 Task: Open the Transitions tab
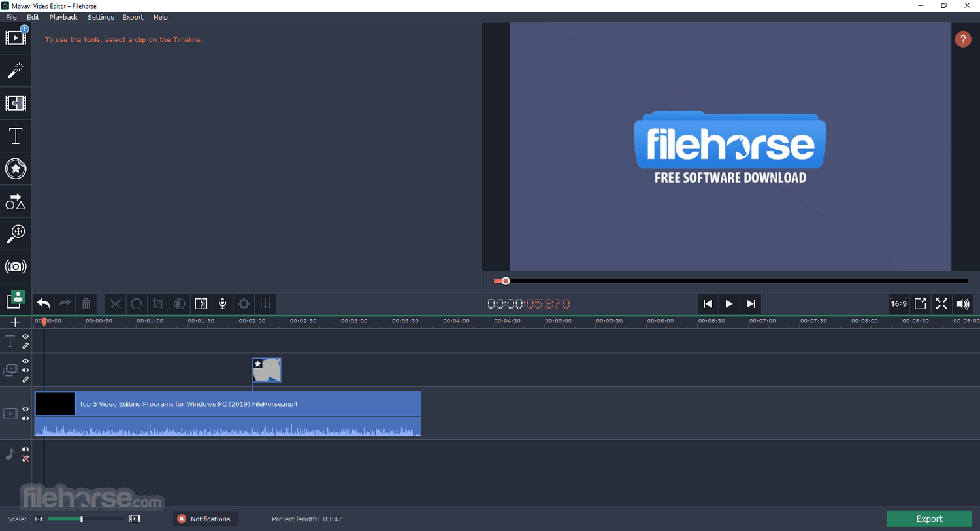click(x=16, y=103)
